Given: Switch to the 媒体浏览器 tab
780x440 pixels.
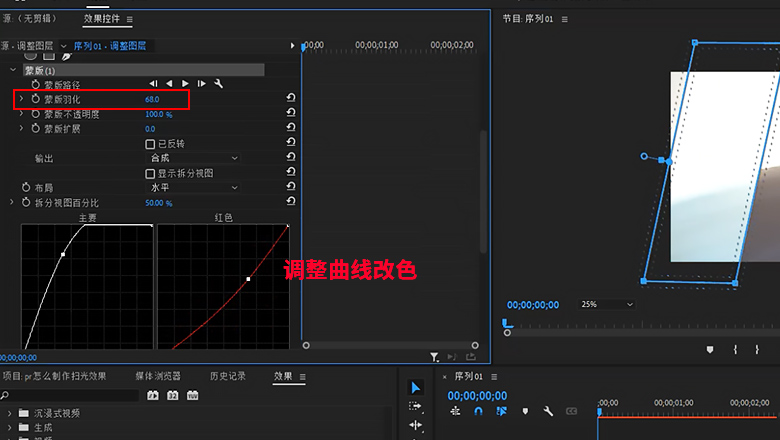Looking at the screenshot, I should click(158, 376).
